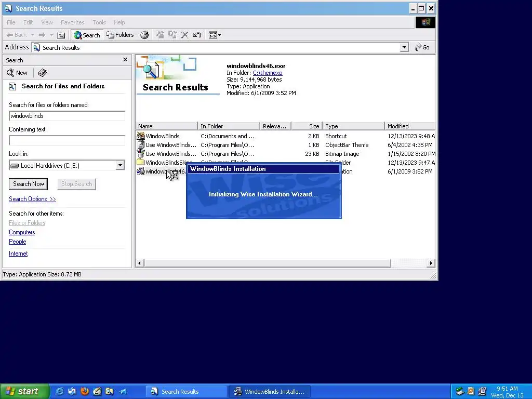Open the Favorites menu
The image size is (532, 399).
[x=73, y=22]
